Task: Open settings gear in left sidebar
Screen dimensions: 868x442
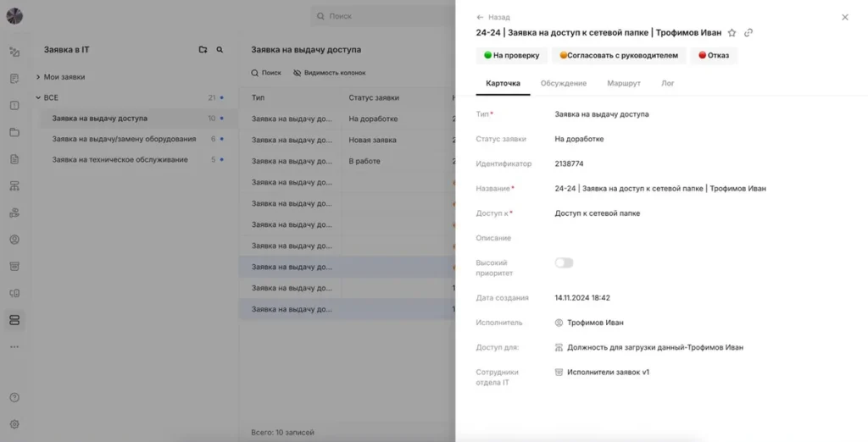Action: (14, 424)
